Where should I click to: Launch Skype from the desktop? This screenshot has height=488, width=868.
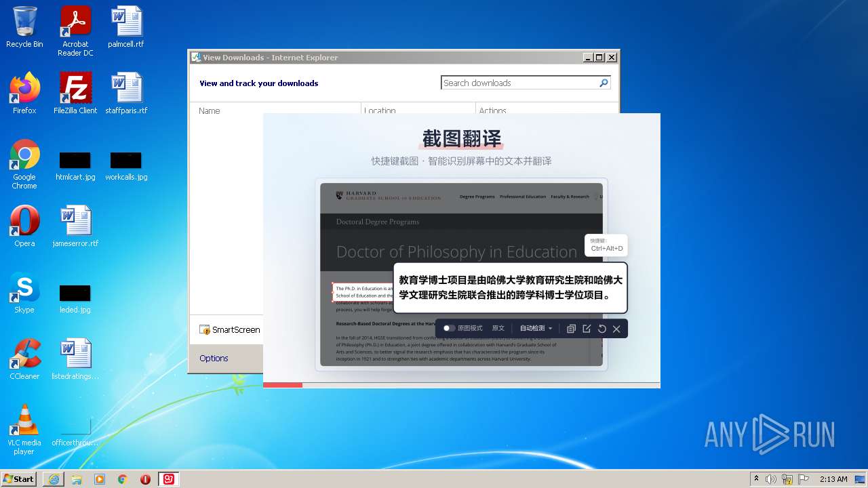[24, 293]
